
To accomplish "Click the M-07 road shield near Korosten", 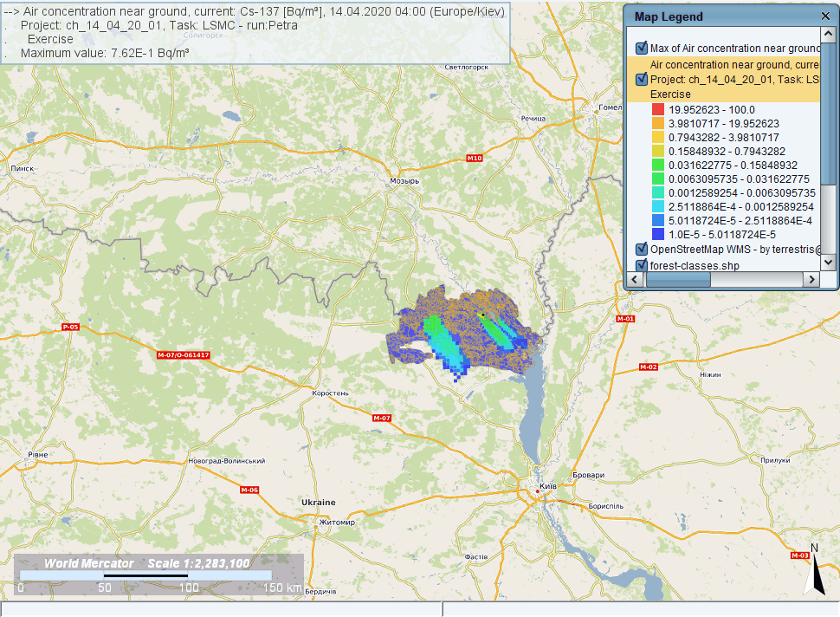I will point(382,419).
